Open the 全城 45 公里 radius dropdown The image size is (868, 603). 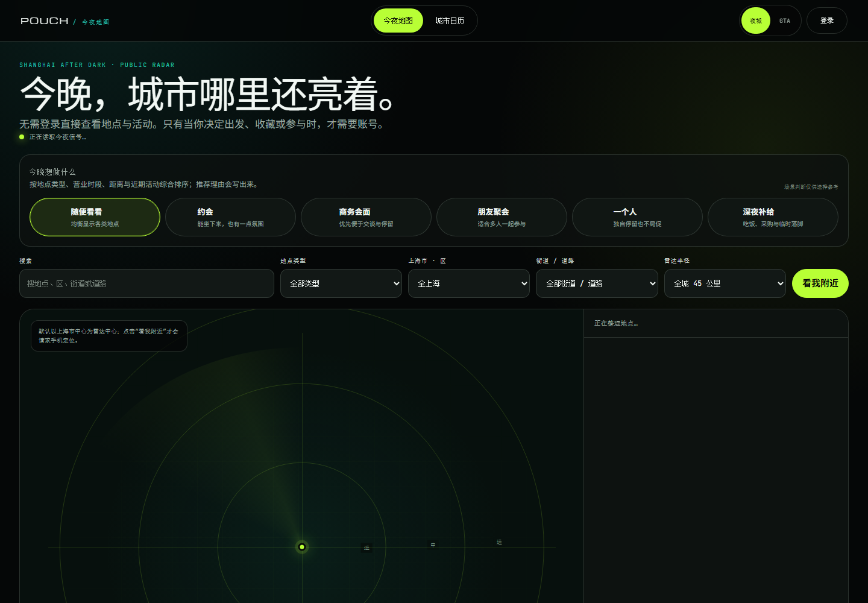click(x=725, y=283)
